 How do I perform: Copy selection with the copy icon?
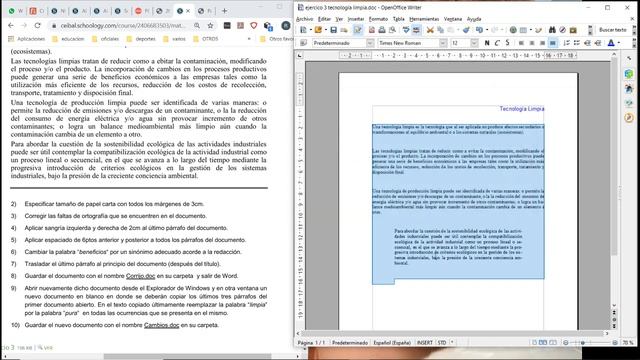(x=440, y=30)
